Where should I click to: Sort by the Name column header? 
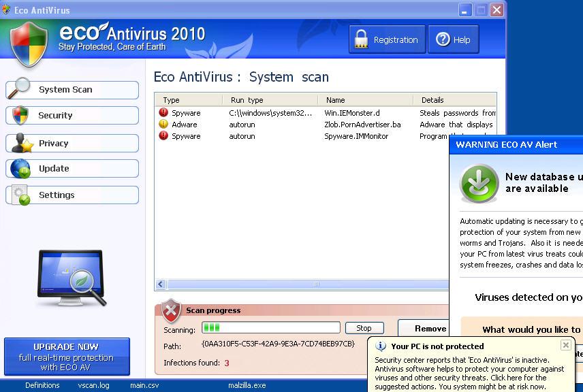point(365,100)
